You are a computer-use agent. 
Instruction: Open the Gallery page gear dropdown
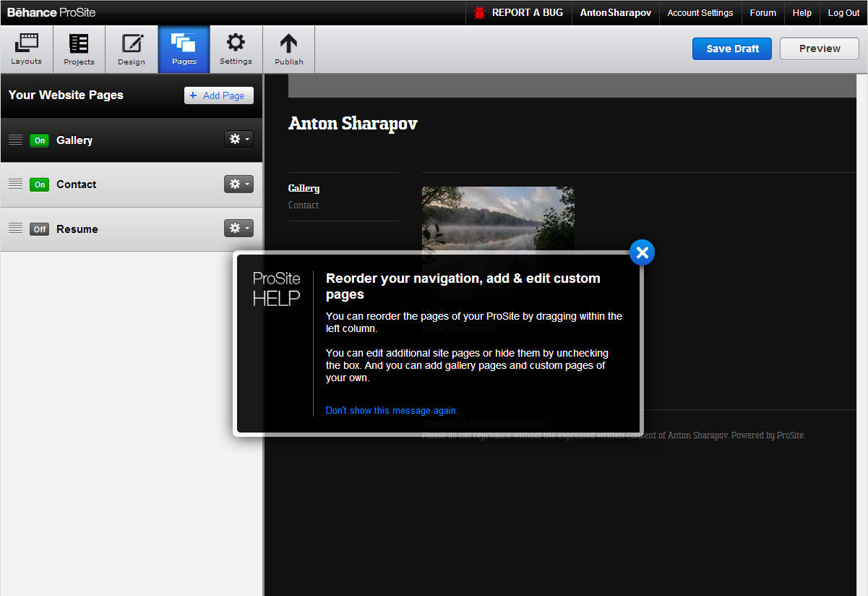click(x=239, y=140)
